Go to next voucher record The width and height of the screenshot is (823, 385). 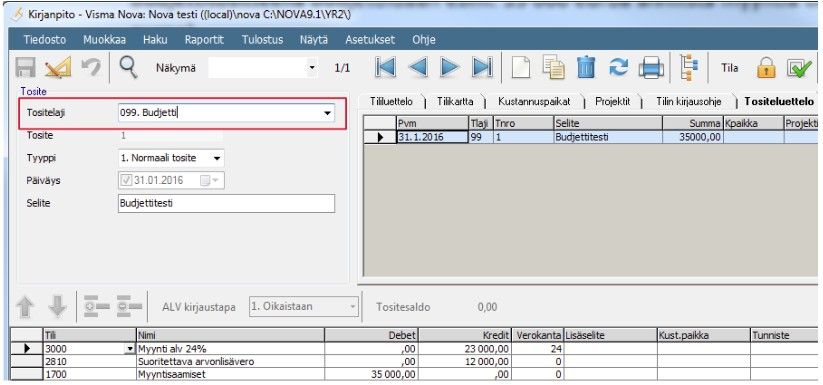coord(449,68)
